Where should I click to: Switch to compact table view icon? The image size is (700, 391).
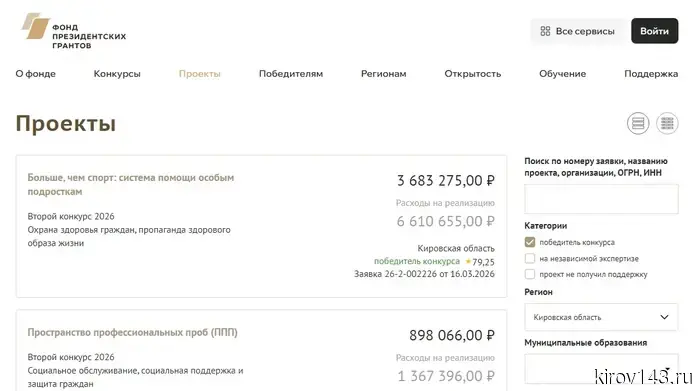click(x=667, y=123)
